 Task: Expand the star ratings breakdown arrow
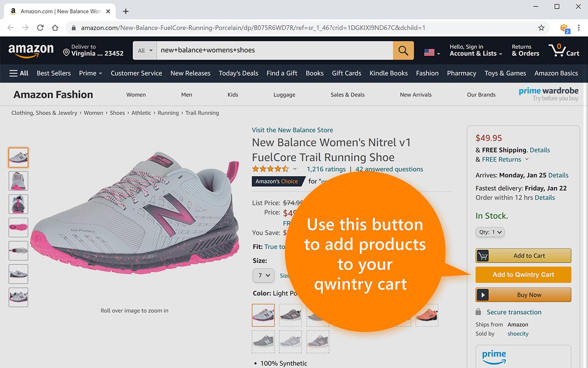click(295, 169)
